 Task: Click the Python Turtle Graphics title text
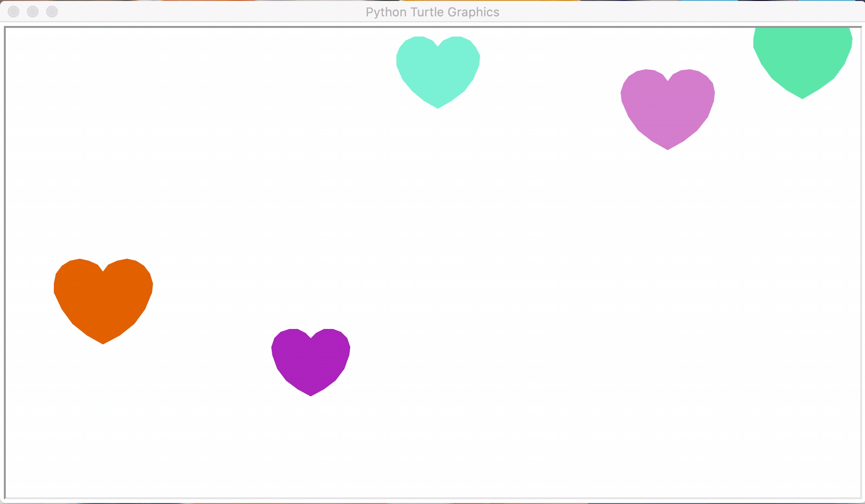tap(432, 12)
